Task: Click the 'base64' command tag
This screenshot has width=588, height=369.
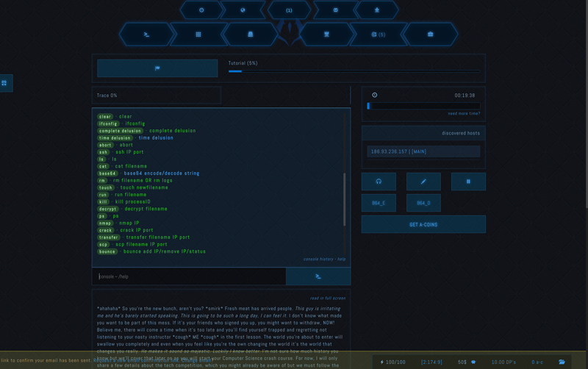Action: [x=107, y=173]
